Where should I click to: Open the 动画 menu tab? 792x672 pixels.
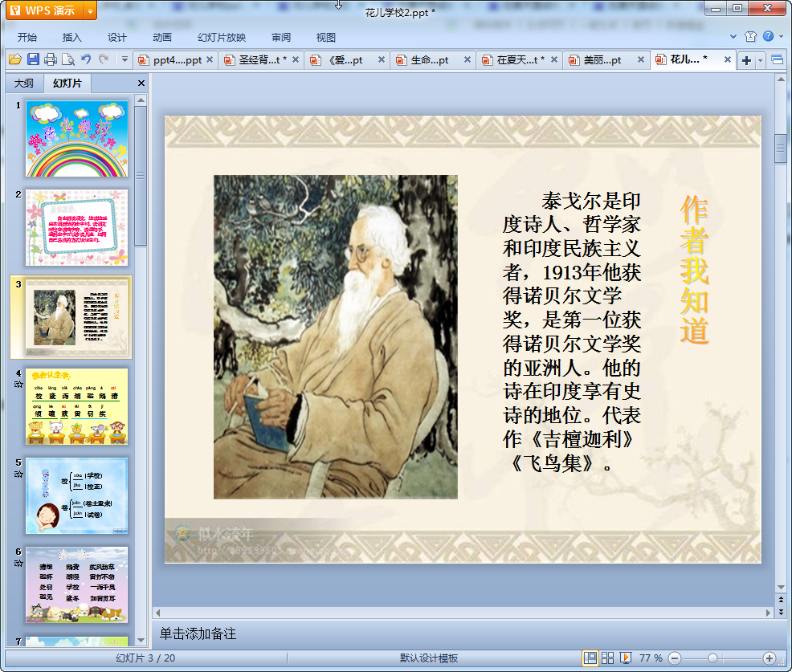click(x=162, y=38)
